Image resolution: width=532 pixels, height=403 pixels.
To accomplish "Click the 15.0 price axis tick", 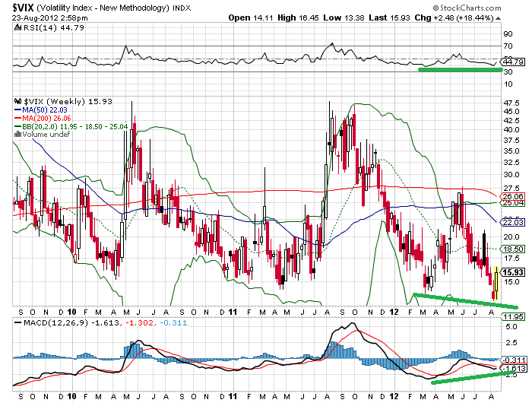I will pyautogui.click(x=511, y=282).
